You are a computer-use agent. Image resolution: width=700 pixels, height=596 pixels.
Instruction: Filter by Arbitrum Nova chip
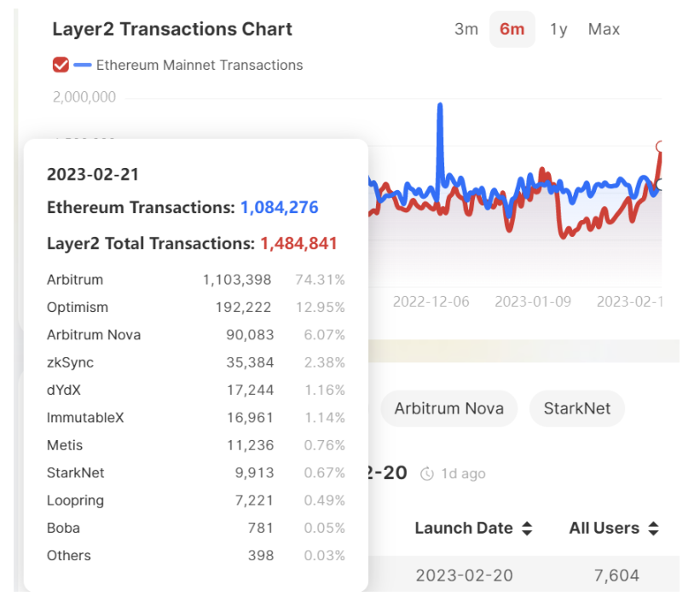pyautogui.click(x=449, y=408)
